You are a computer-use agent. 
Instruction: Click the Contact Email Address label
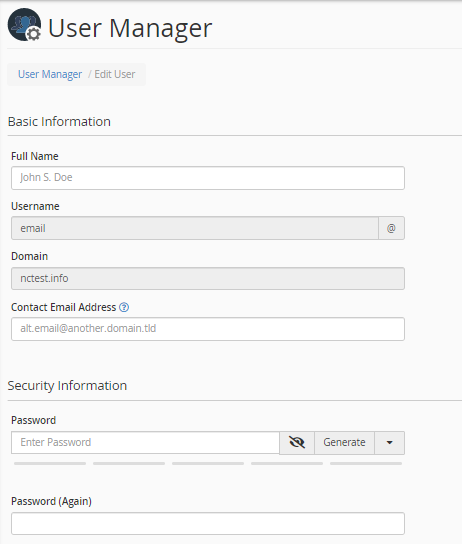63,307
